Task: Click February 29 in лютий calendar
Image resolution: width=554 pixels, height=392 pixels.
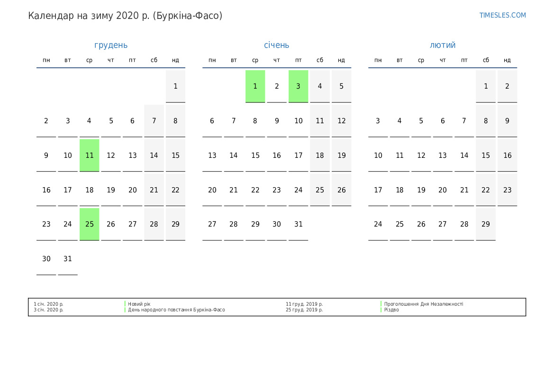Action: click(486, 224)
